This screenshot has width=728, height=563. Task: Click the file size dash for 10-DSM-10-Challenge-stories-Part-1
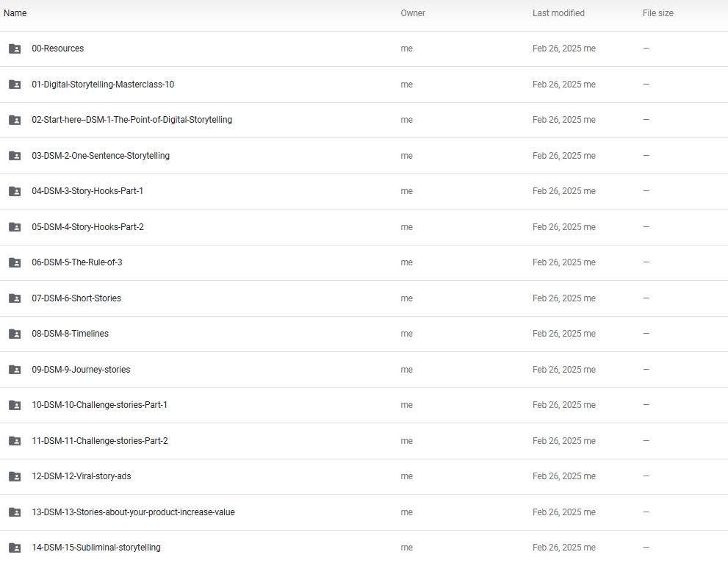(x=646, y=404)
